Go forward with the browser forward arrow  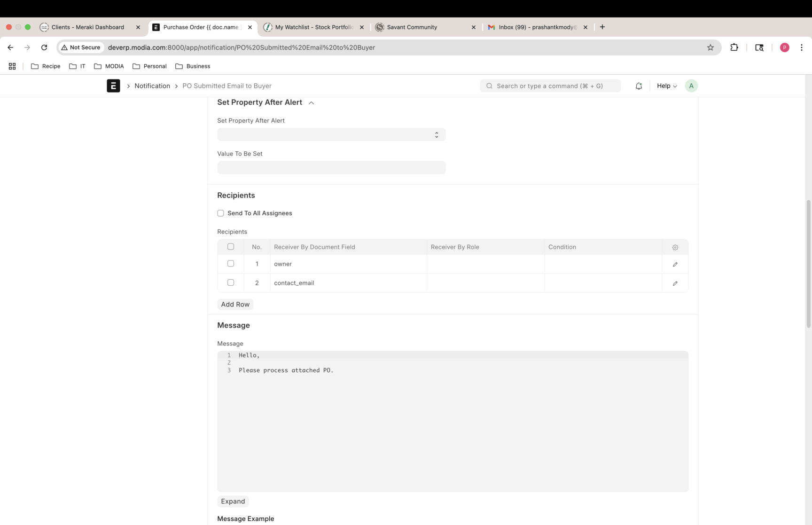click(27, 47)
